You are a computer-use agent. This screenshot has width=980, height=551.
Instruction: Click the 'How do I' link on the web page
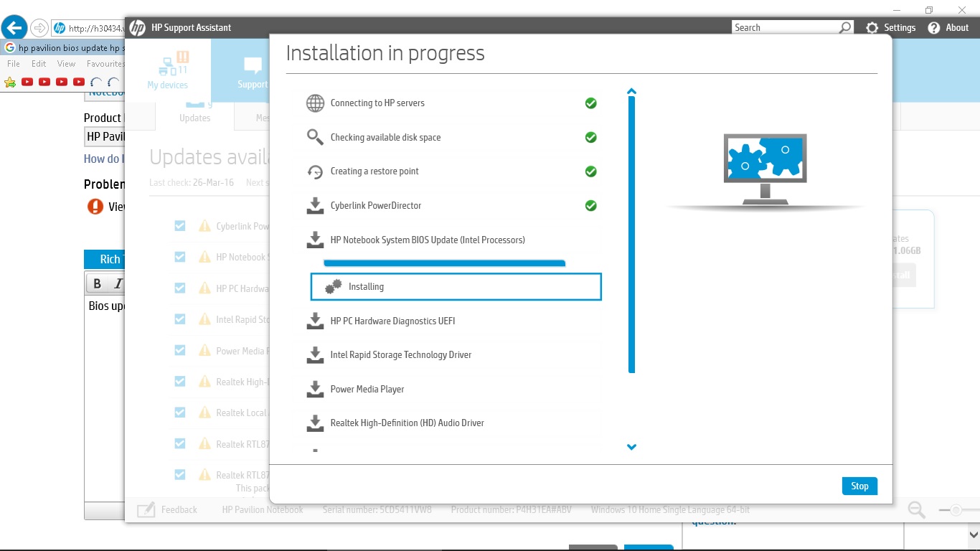click(x=104, y=159)
